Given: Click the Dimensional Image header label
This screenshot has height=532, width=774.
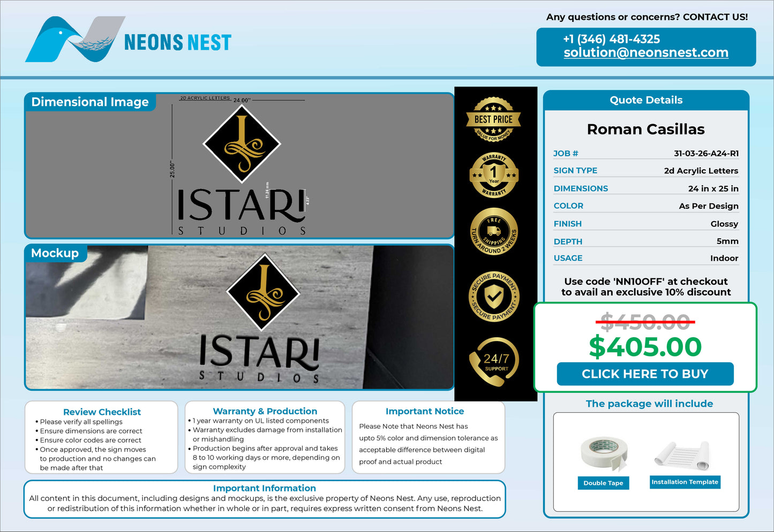Looking at the screenshot, I should tap(90, 102).
